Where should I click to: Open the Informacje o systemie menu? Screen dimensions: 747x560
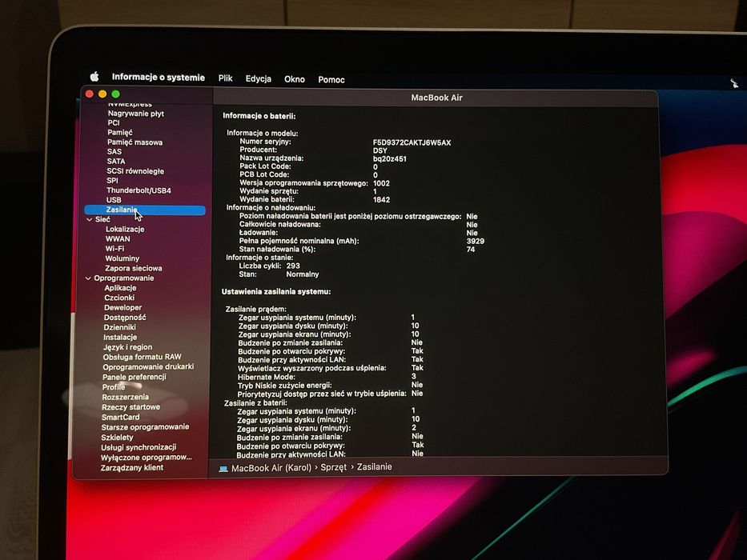[x=159, y=77]
